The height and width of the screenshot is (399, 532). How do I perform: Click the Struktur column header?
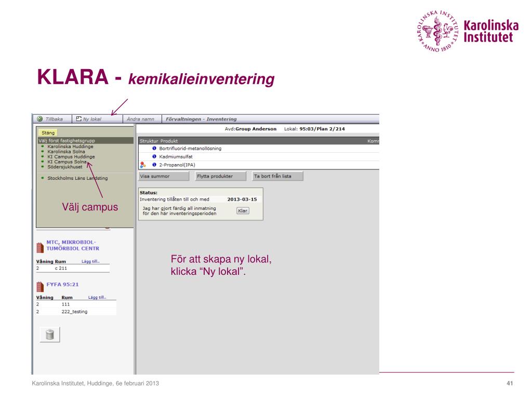click(149, 141)
